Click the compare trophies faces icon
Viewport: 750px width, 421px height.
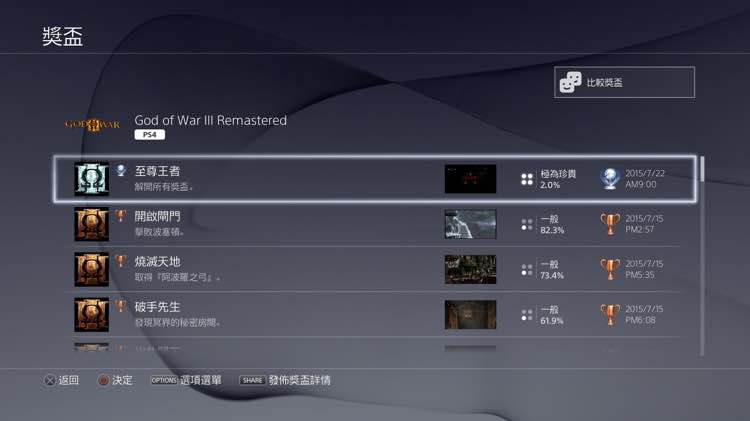coord(570,82)
